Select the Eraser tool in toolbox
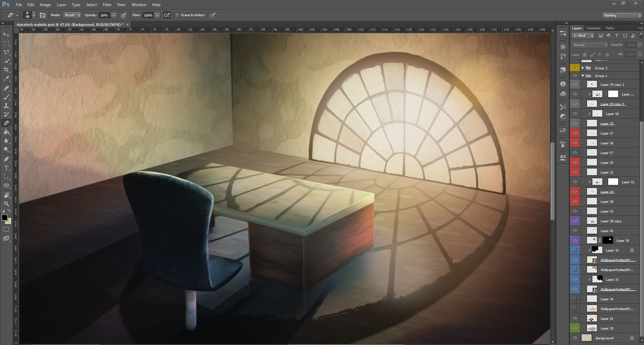This screenshot has height=345, width=644. coord(6,123)
